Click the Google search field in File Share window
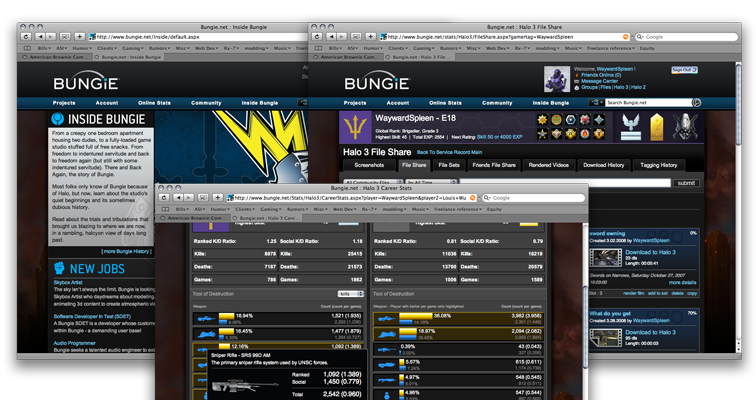 click(686, 37)
